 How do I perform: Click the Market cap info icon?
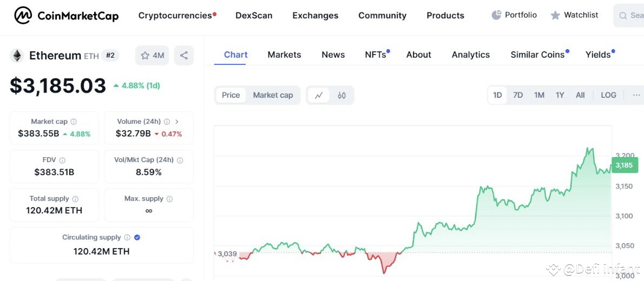[x=74, y=122]
